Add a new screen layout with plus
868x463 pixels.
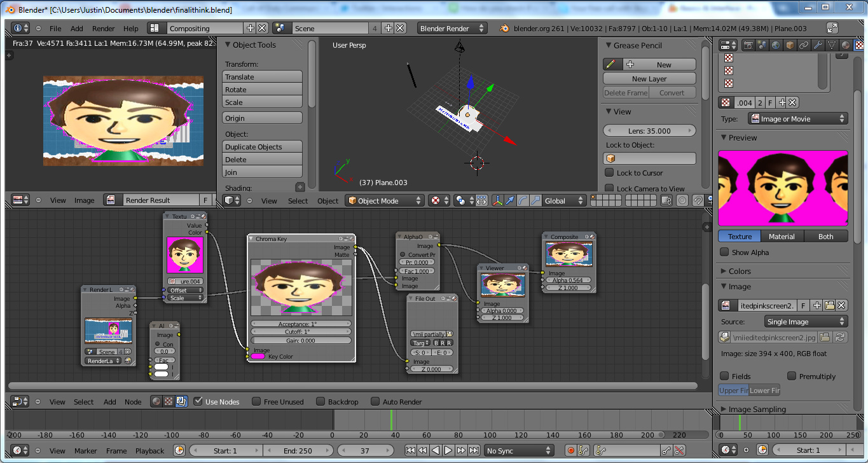[250, 28]
